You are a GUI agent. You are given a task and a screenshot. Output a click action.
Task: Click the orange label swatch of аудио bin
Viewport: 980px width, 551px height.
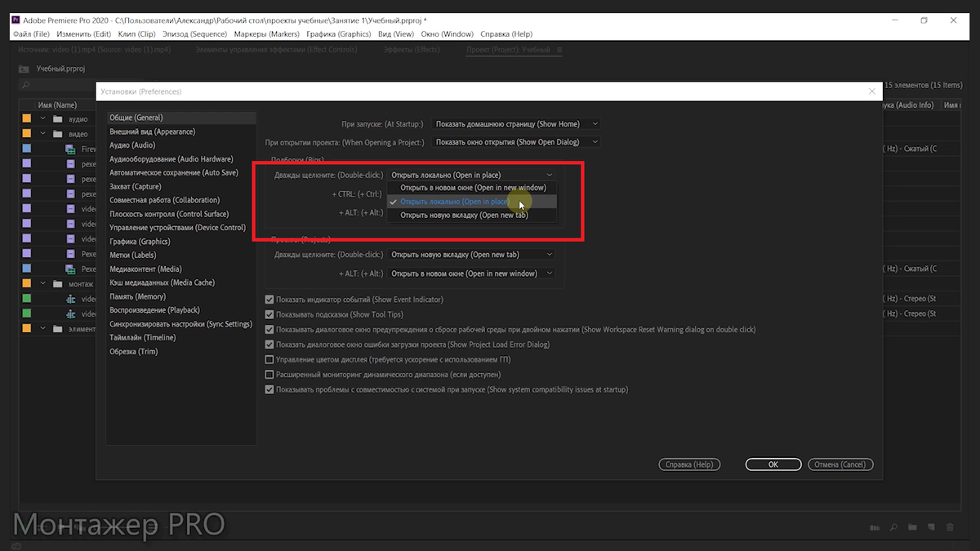click(x=27, y=119)
